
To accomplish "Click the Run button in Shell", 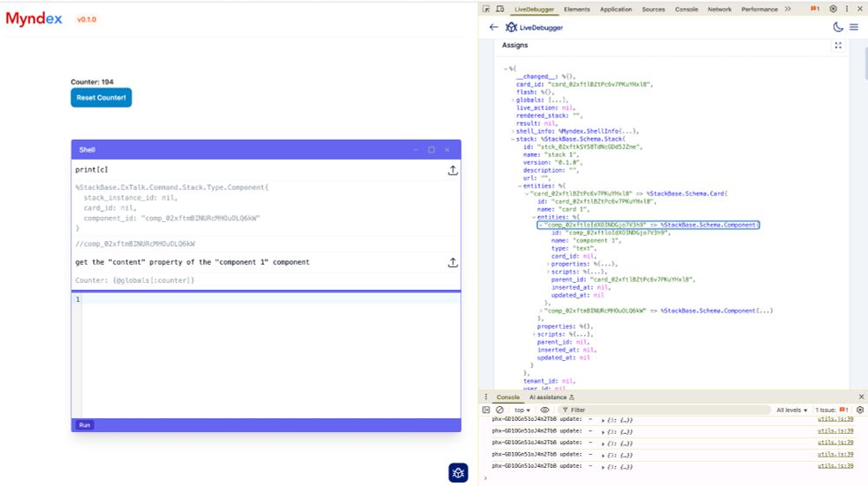I will click(84, 425).
